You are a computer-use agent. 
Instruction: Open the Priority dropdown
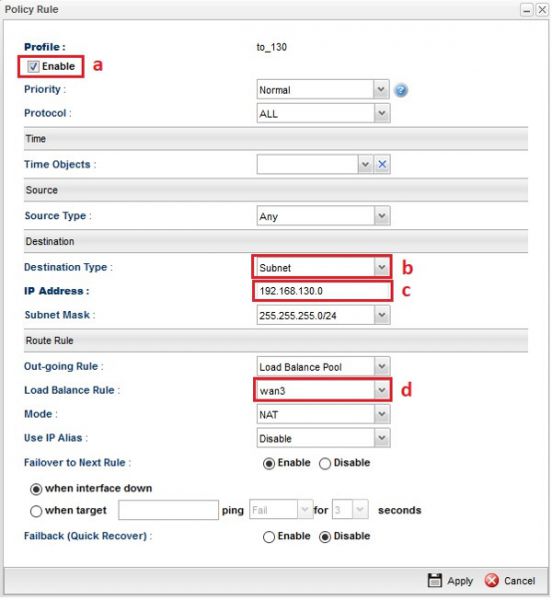(x=381, y=90)
